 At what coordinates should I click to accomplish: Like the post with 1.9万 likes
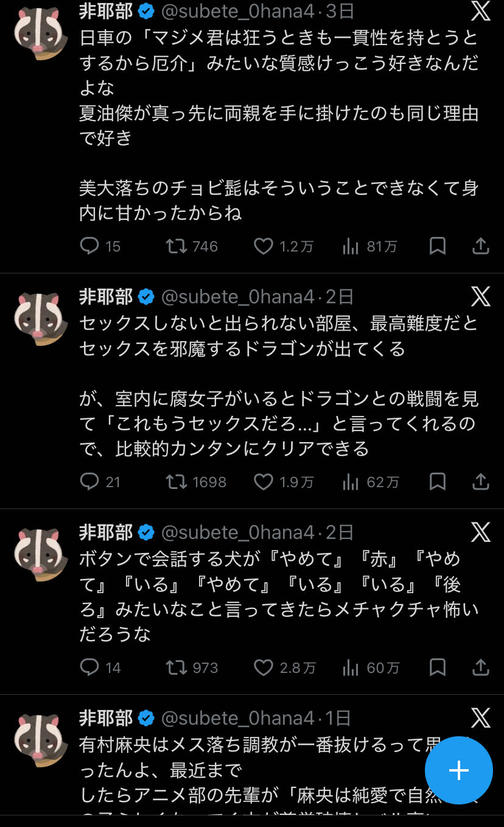click(x=264, y=482)
